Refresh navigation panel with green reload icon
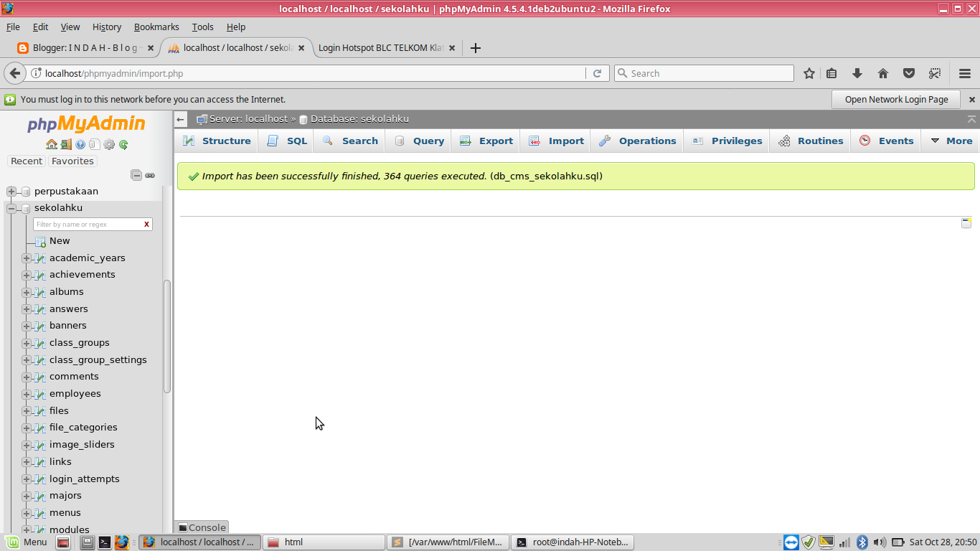980x551 pixels. click(123, 144)
